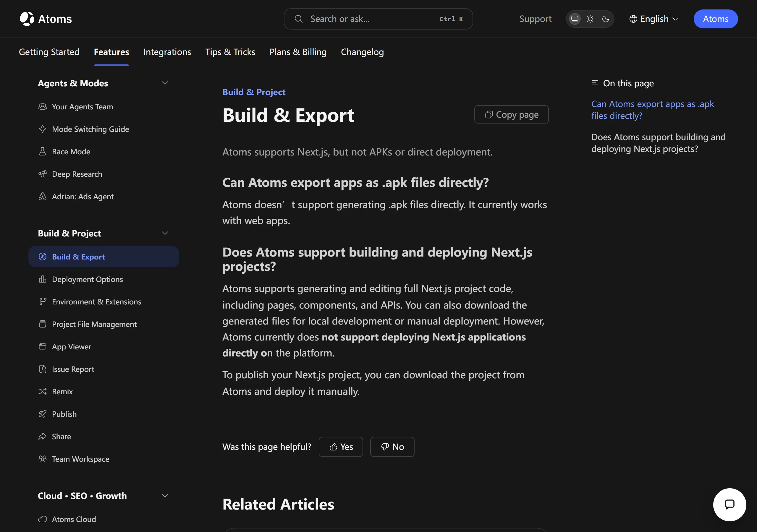
Task: Collapse the Cloud SEO Growth section
Action: tap(165, 495)
